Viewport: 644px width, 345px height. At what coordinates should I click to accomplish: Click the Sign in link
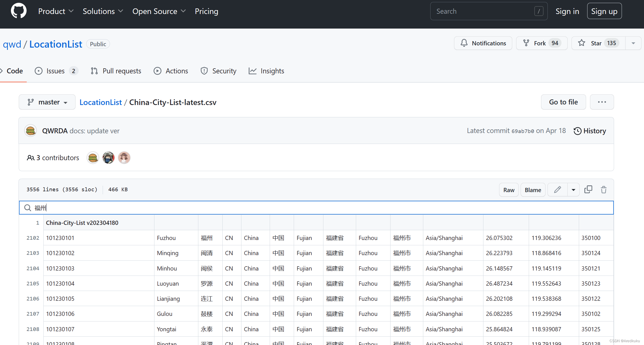click(x=567, y=11)
